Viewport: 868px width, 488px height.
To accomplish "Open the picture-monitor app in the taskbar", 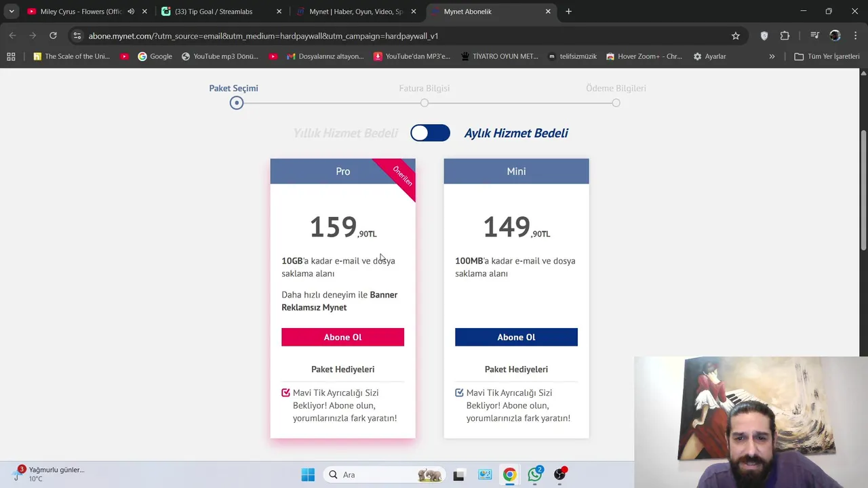I will [x=485, y=475].
